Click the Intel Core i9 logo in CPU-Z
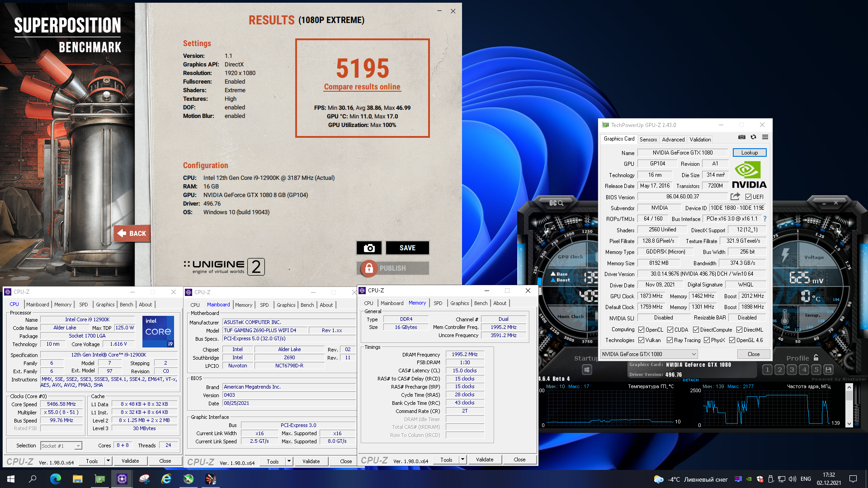868x488 pixels. click(158, 331)
